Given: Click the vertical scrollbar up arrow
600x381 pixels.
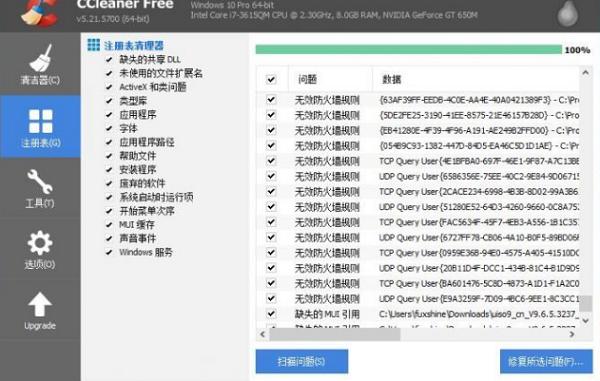Looking at the screenshot, I should pyautogui.click(x=585, y=72).
